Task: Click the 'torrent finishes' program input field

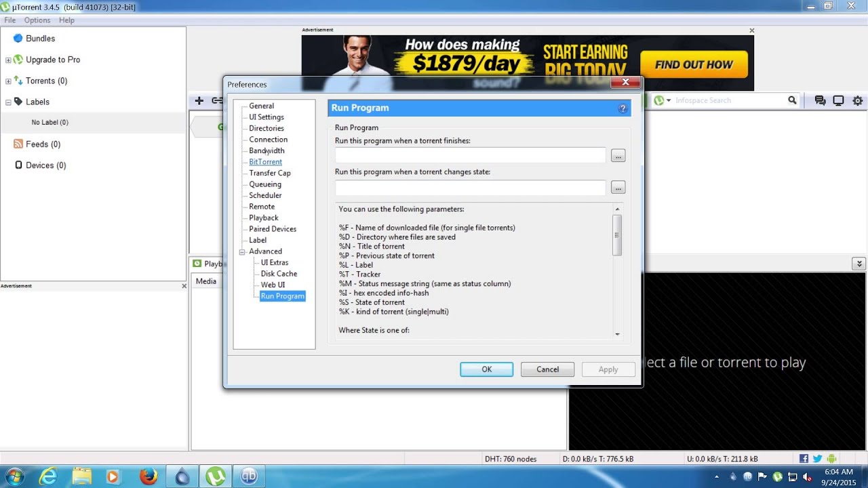Action: tap(470, 155)
